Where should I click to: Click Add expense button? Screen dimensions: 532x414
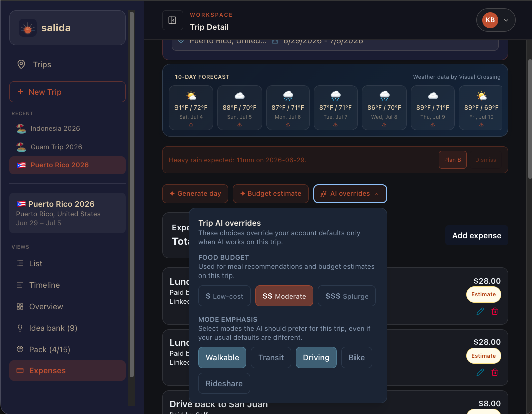click(477, 236)
